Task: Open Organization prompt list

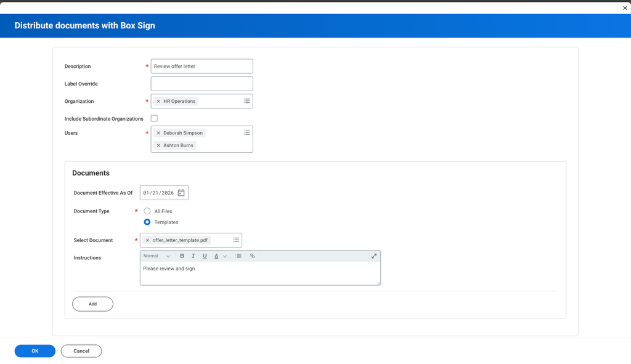Action: (246, 101)
